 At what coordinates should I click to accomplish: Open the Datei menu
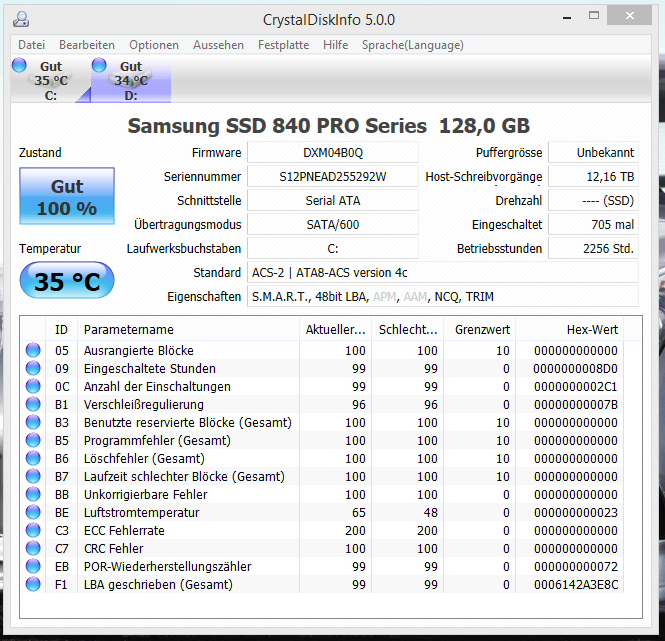pos(31,45)
